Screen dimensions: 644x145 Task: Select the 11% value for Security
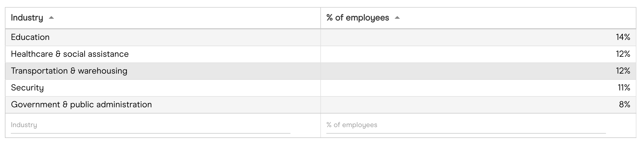[x=624, y=88]
